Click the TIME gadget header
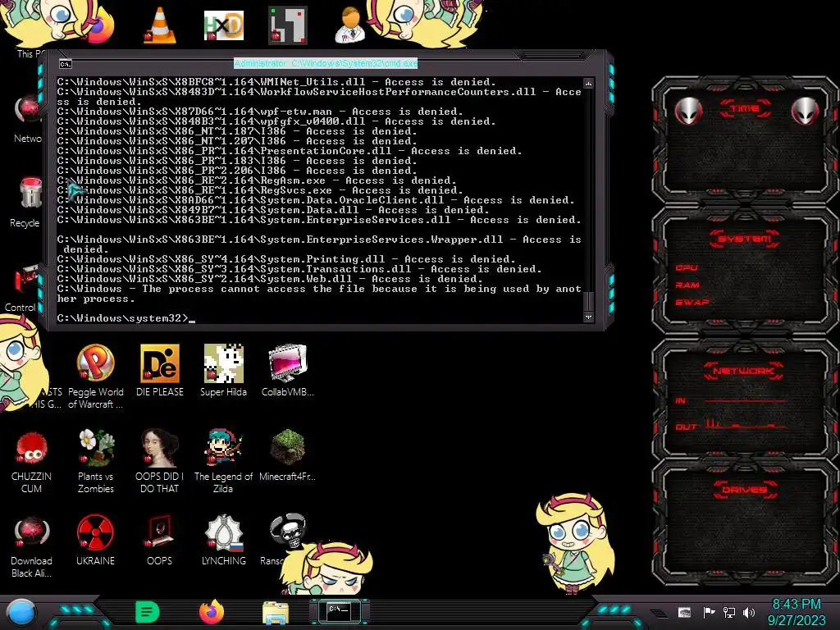This screenshot has width=840, height=630. 745,109
